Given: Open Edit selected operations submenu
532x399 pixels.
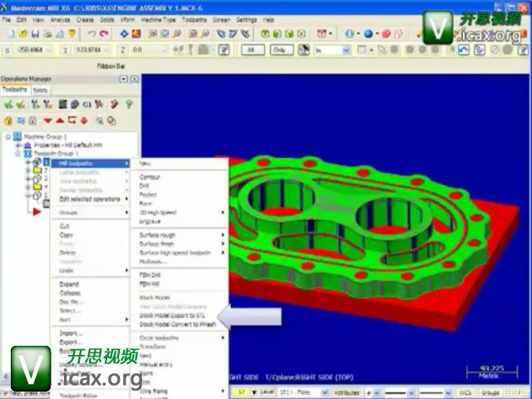Looking at the screenshot, I should (x=91, y=199).
